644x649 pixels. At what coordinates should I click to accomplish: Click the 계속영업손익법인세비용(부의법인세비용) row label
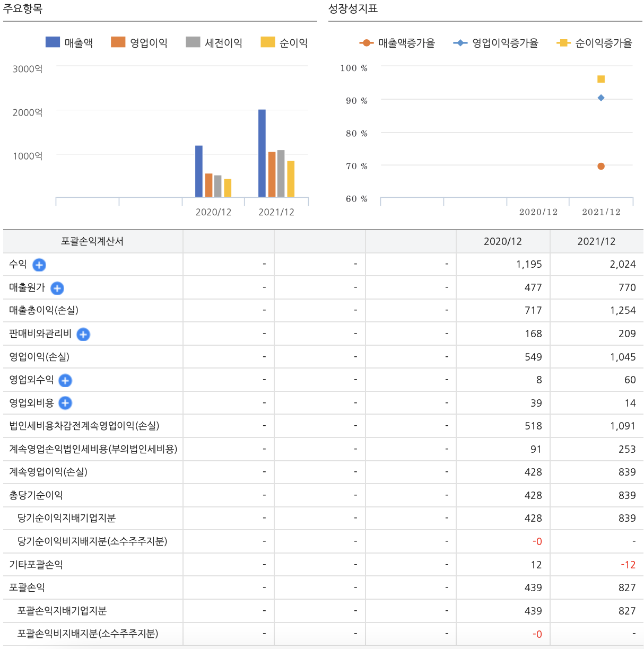click(93, 449)
